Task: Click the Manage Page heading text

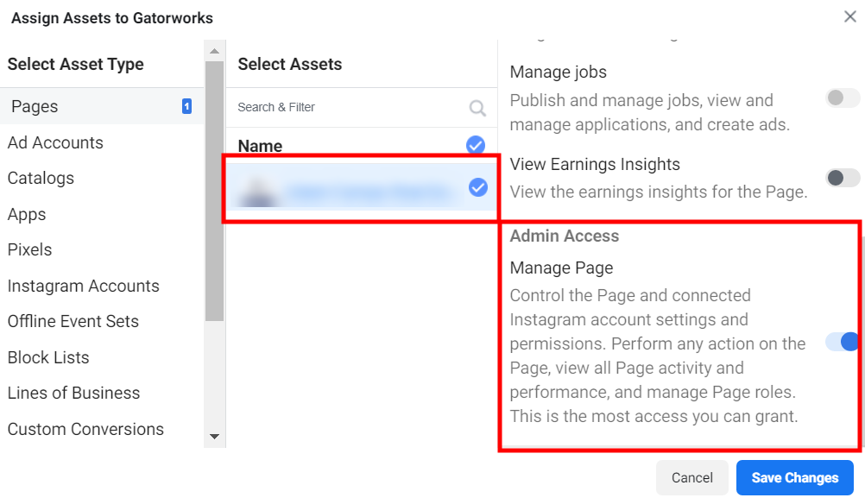Action: click(x=561, y=268)
